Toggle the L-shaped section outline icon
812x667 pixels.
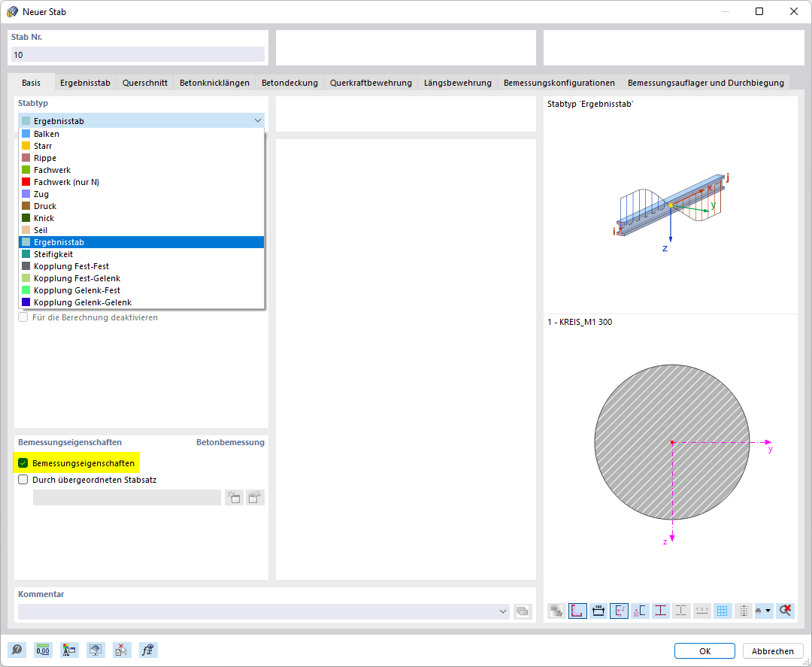click(577, 611)
